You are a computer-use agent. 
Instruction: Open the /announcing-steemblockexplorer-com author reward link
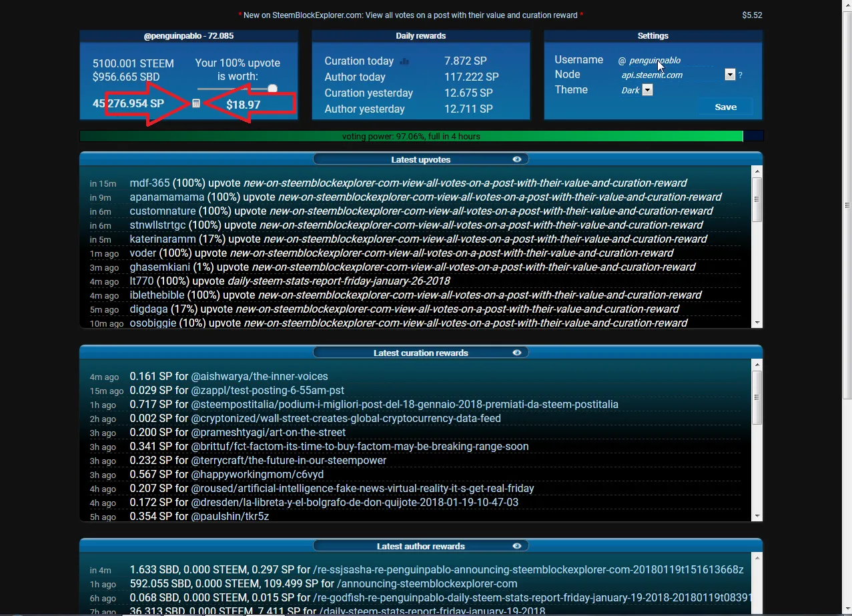pyautogui.click(x=427, y=583)
